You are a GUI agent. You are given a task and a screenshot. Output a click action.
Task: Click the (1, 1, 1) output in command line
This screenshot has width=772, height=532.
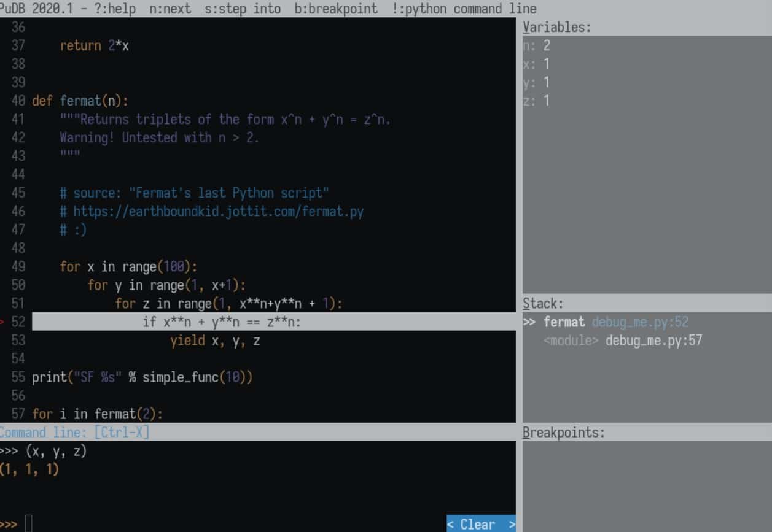coord(29,470)
